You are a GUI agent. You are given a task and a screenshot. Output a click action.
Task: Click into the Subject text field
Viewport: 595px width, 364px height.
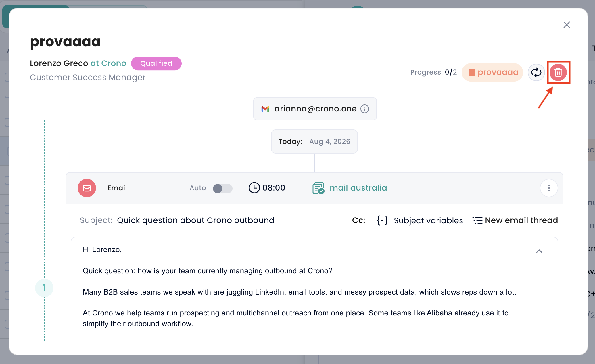pyautogui.click(x=195, y=220)
